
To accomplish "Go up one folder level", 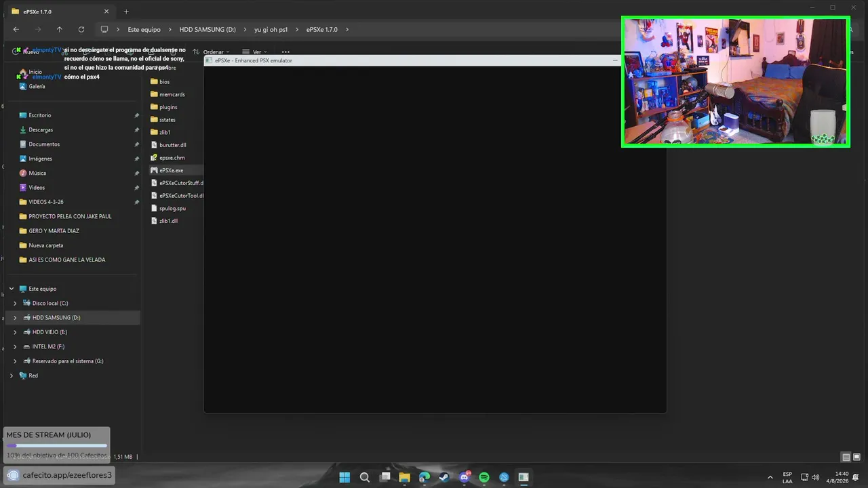I will coord(60,29).
